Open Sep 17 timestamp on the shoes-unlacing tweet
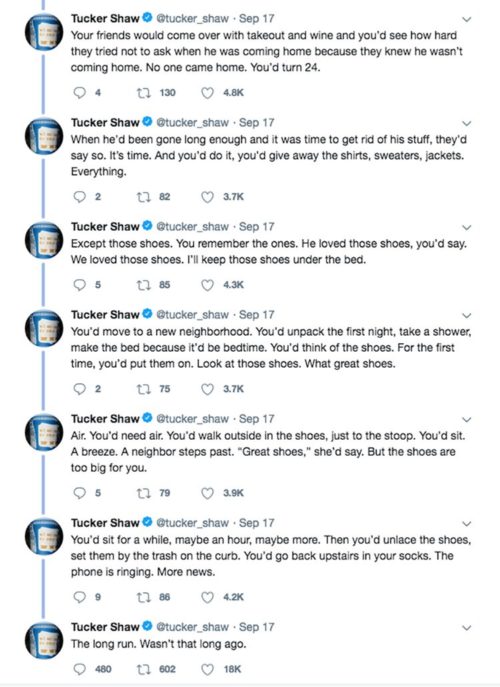The width and height of the screenshot is (500, 687). coord(256,523)
